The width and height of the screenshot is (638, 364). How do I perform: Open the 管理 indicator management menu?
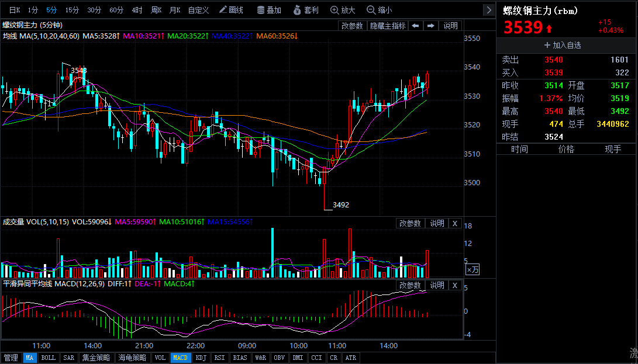click(x=11, y=358)
